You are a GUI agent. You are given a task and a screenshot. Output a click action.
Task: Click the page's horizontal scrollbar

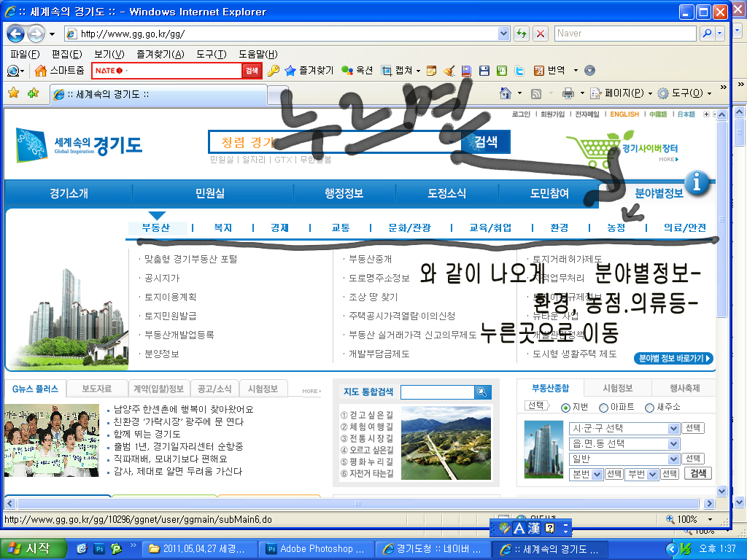358,503
